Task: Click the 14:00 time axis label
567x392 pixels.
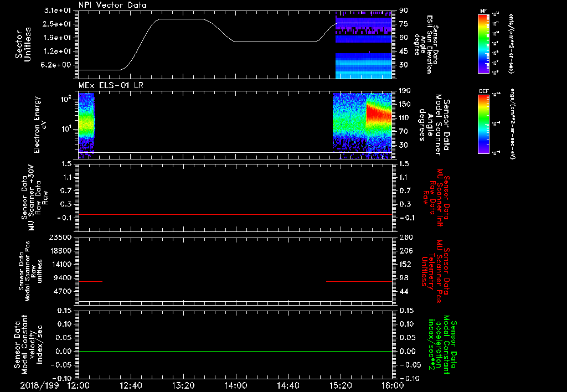Action: (x=235, y=385)
